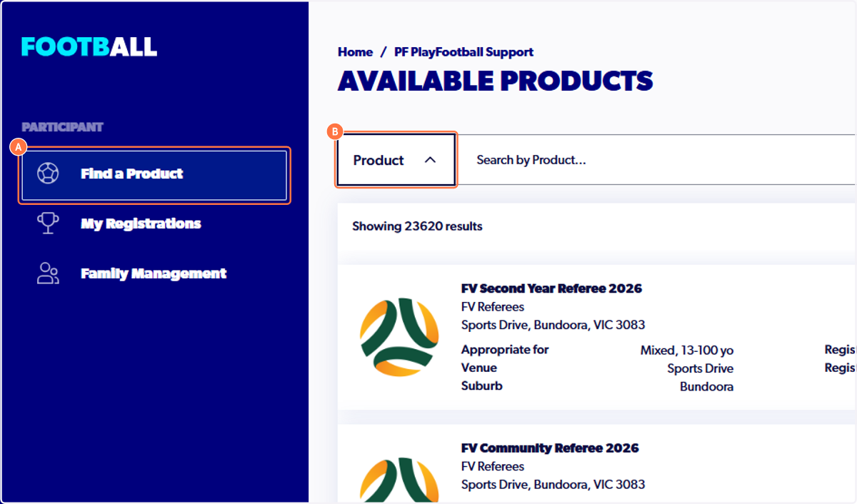
Task: Click the people icon beside Family Management
Action: click(48, 273)
